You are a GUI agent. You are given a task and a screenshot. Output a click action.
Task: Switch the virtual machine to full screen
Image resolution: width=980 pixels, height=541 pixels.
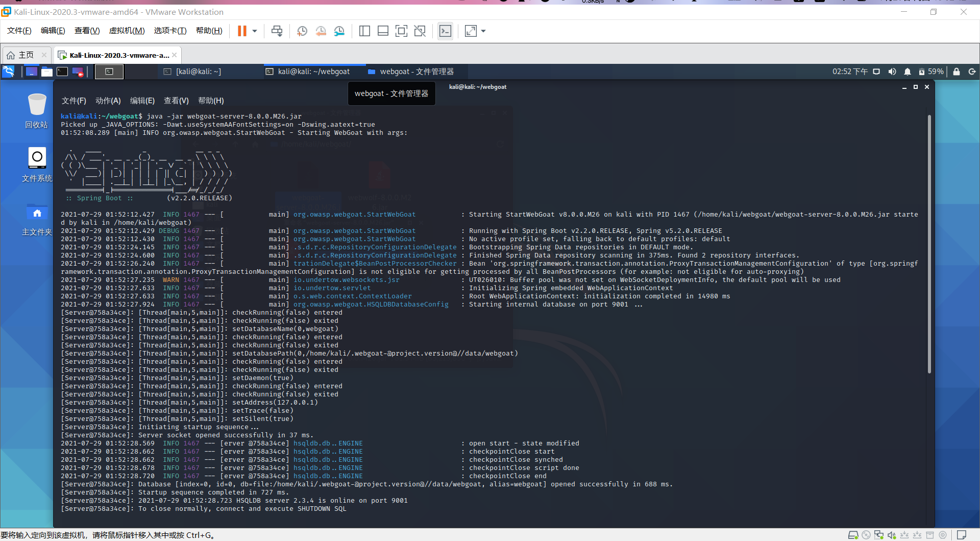tap(402, 31)
